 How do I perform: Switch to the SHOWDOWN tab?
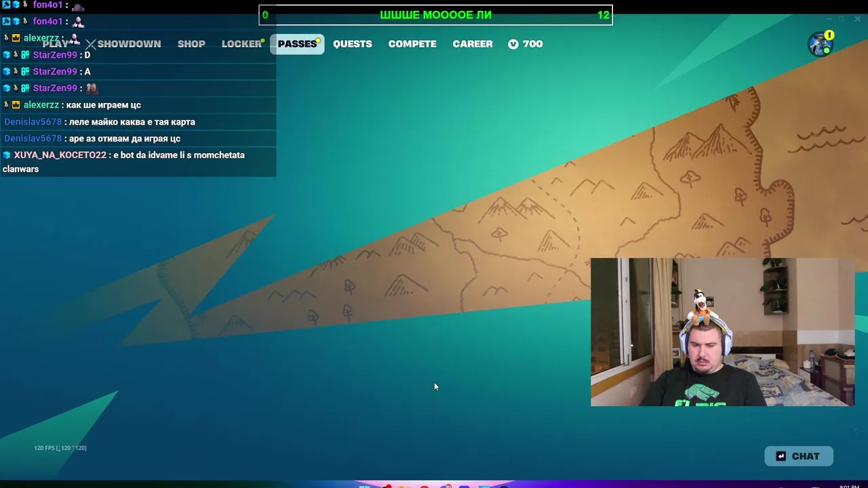point(123,44)
